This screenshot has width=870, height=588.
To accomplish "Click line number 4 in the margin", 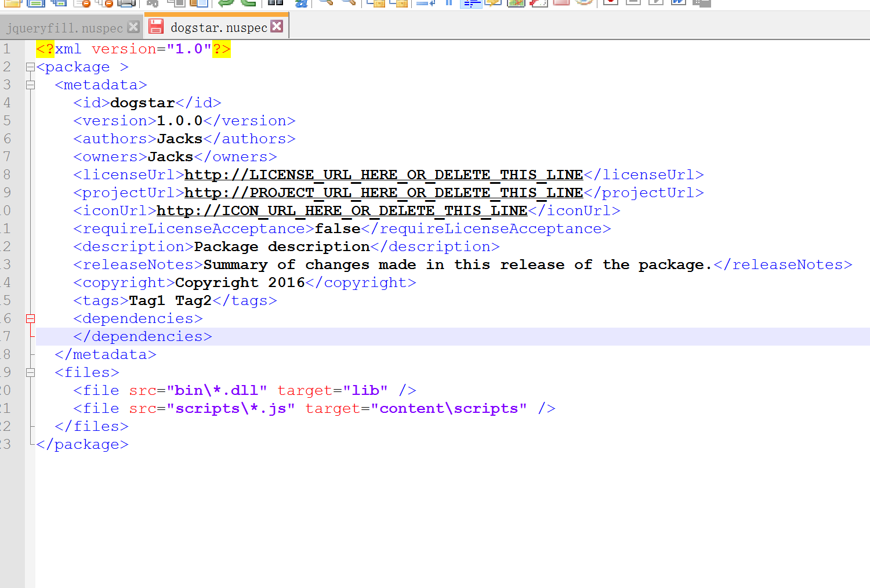I will point(7,103).
